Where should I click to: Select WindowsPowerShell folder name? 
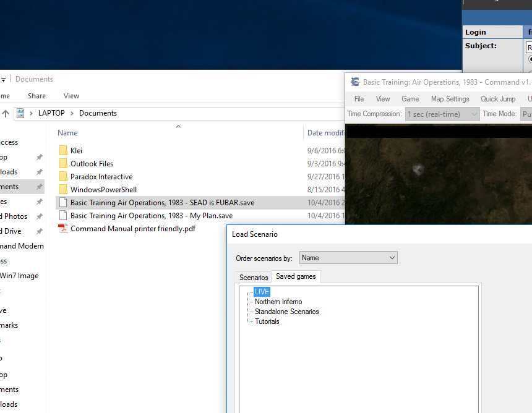point(103,190)
